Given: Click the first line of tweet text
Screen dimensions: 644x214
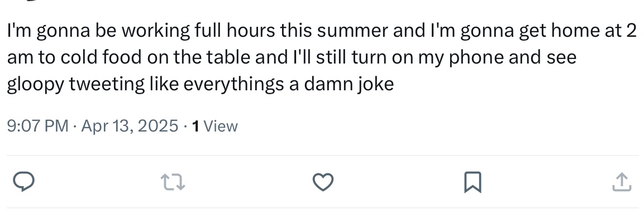Looking at the screenshot, I should (322, 31).
